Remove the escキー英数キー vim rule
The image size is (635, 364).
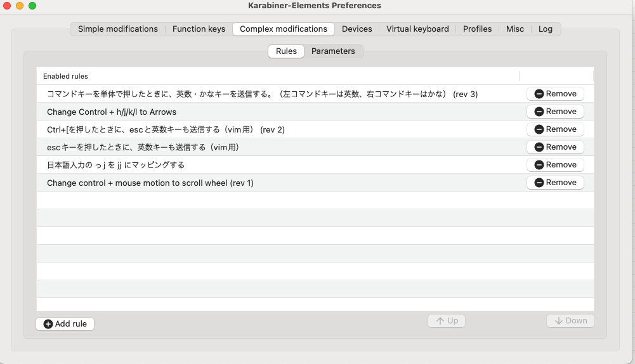click(555, 147)
